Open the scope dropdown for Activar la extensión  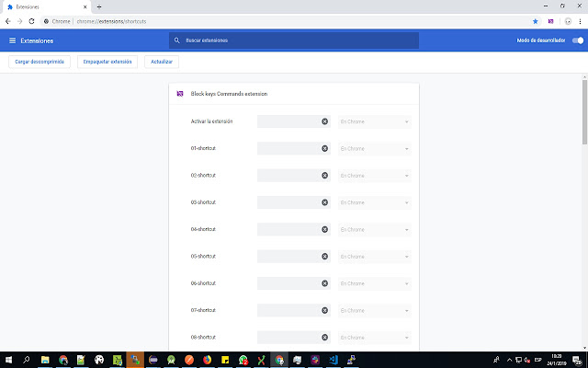[375, 121]
